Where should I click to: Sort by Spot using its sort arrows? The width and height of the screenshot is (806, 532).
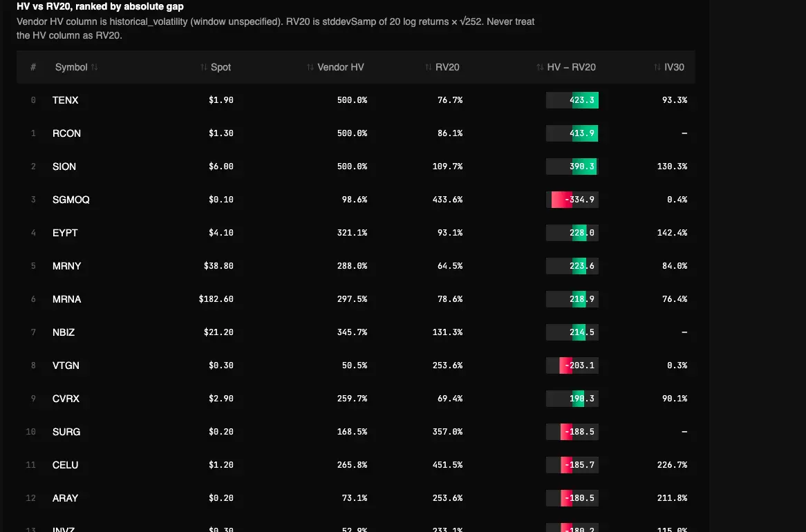click(x=204, y=67)
